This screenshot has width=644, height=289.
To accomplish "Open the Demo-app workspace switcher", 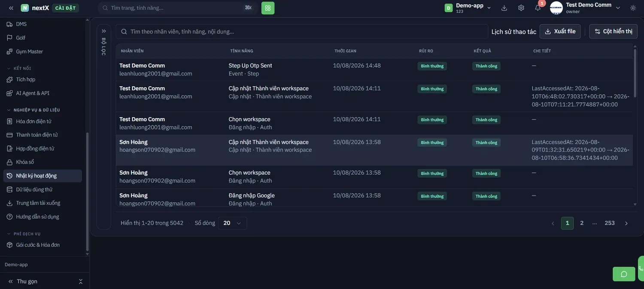I will [x=468, y=8].
